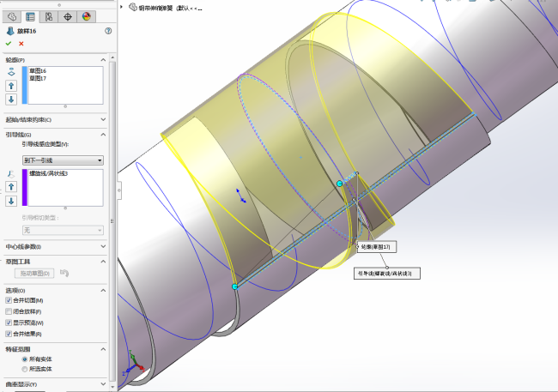Click the loft feature icon beside 放样16
The width and height of the screenshot is (558, 392).
(10, 31)
